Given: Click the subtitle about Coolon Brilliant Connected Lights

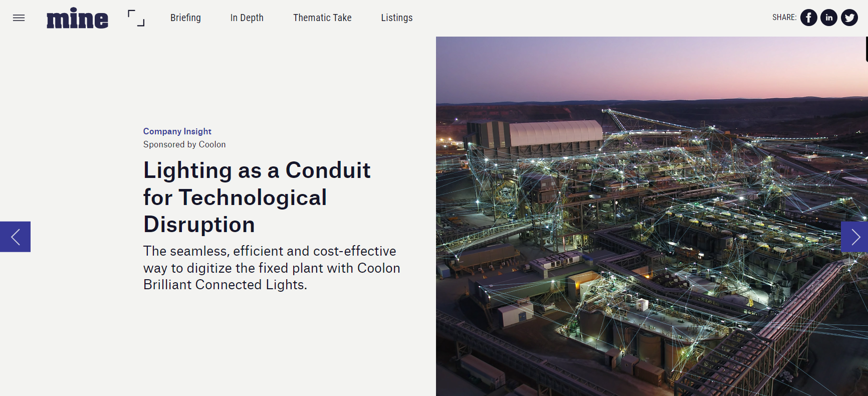Looking at the screenshot, I should coord(271,268).
